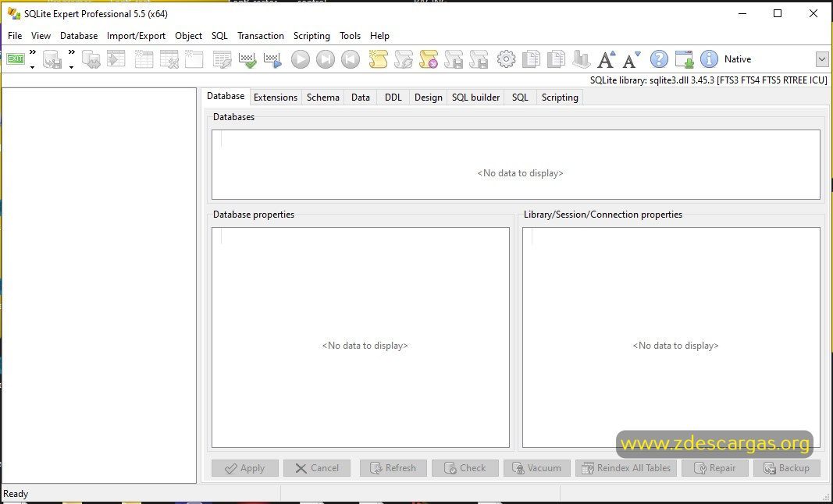This screenshot has height=504, width=833.
Task: Open the Native style dropdown arrow
Action: point(822,59)
